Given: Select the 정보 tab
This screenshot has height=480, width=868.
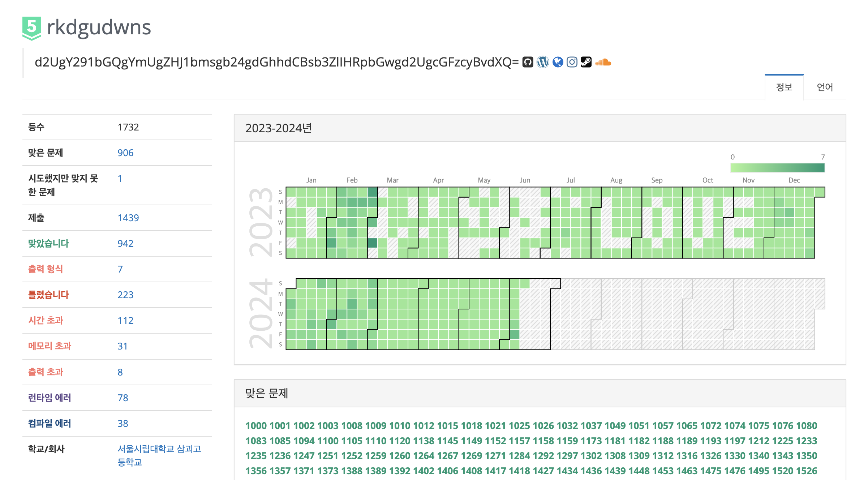Looking at the screenshot, I should pos(784,87).
